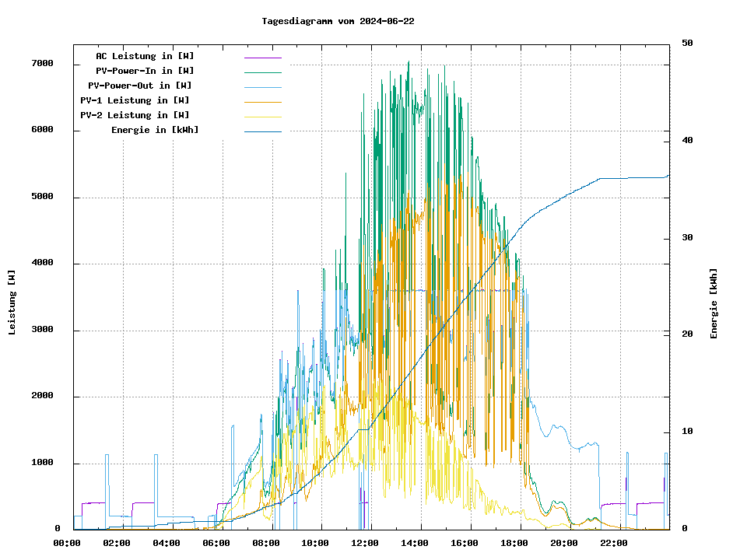Click the light blue PV-Power-Out legend line sample
This screenshot has width=747, height=560.
[x=262, y=87]
